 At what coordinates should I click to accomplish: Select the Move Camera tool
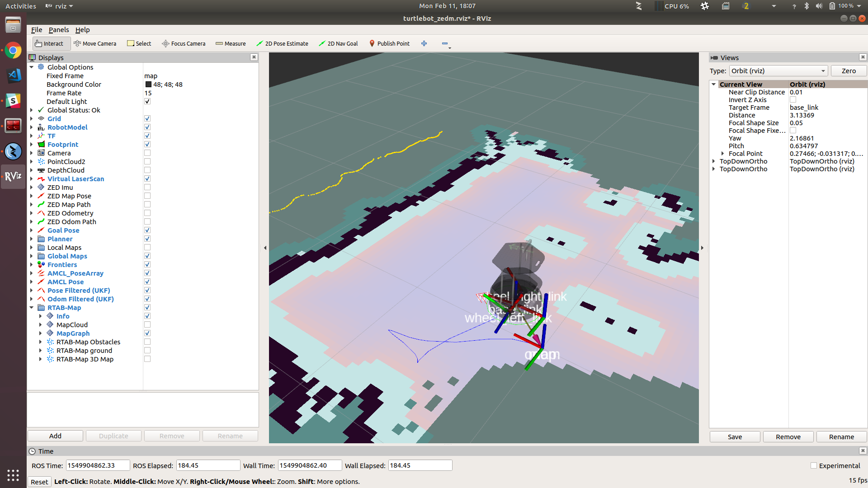[x=95, y=43]
